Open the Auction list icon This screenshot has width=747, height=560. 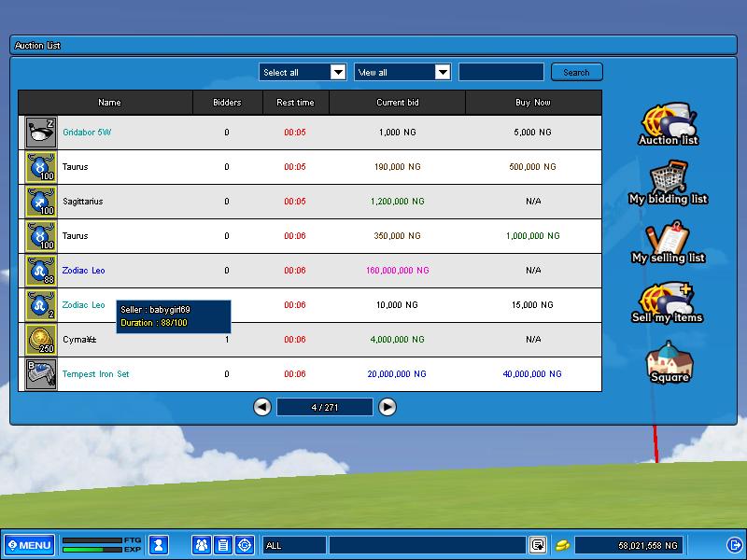[x=668, y=123]
